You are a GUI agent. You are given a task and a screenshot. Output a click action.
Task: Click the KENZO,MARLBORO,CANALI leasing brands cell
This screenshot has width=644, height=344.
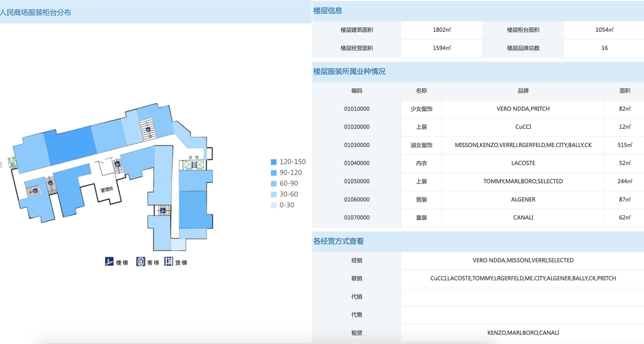(x=523, y=333)
